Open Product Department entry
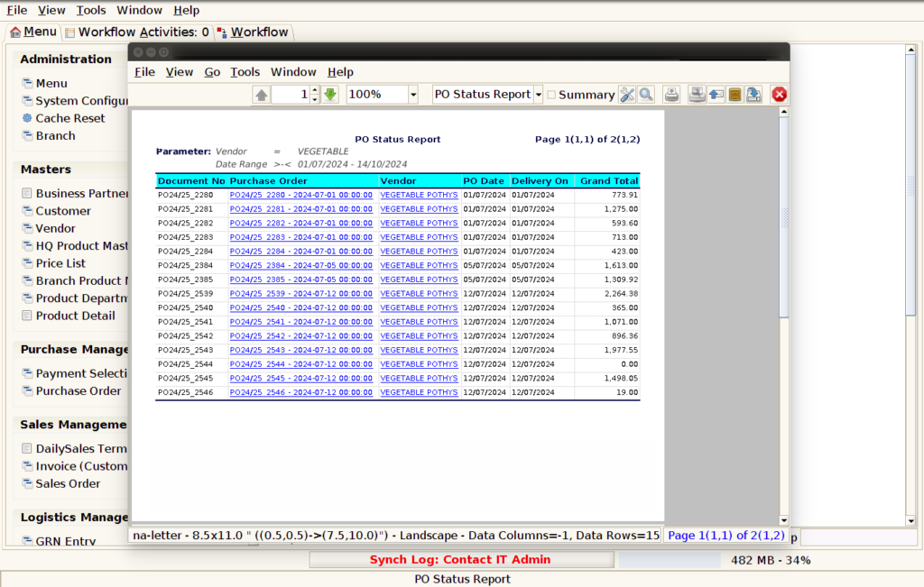 click(x=82, y=298)
